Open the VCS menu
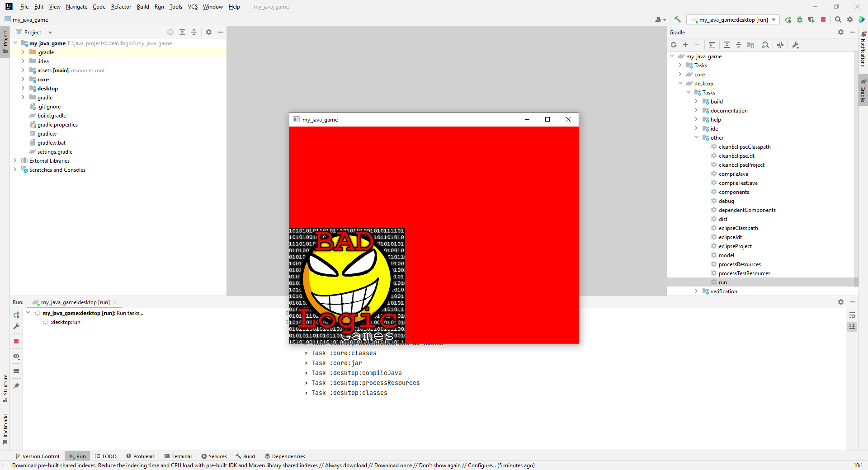Image resolution: width=868 pixels, height=470 pixels. 193,7
